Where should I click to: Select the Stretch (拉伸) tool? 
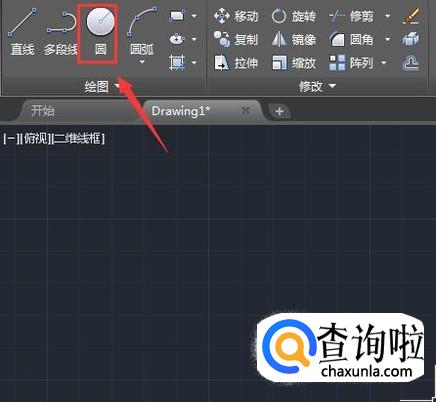(236, 63)
